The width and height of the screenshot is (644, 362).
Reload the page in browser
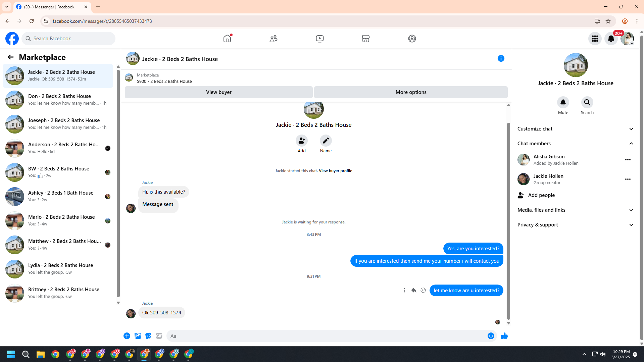point(32,21)
